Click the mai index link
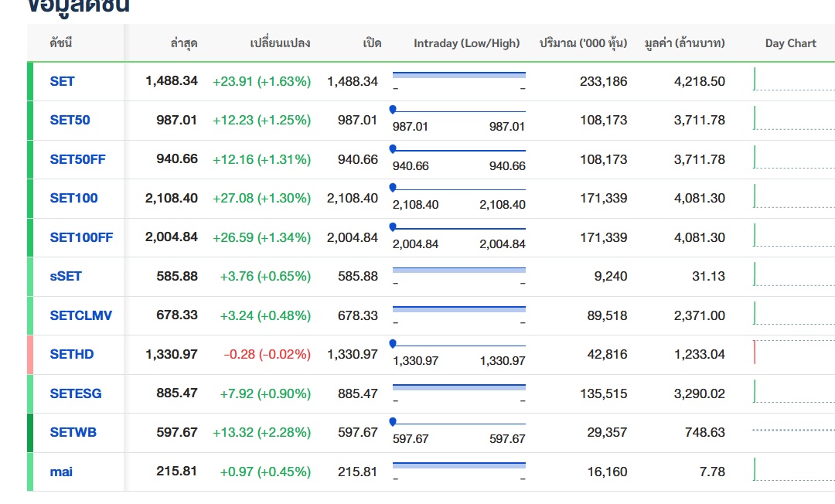The width and height of the screenshot is (835, 504). pyautogui.click(x=61, y=472)
